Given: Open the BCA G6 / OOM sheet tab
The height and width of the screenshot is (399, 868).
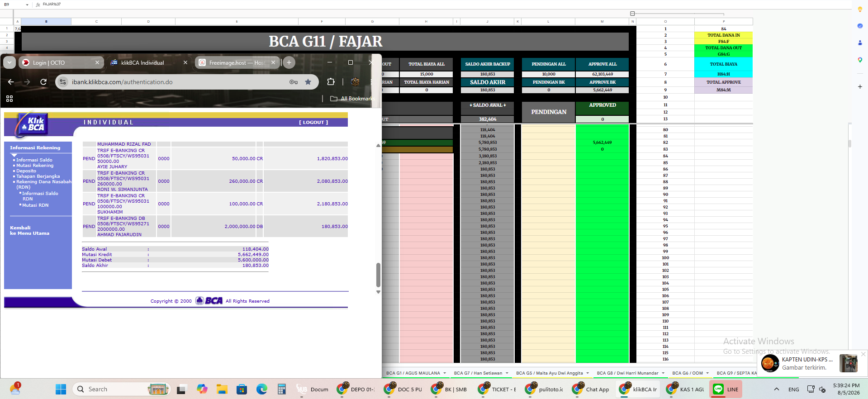Looking at the screenshot, I should pos(688,373).
